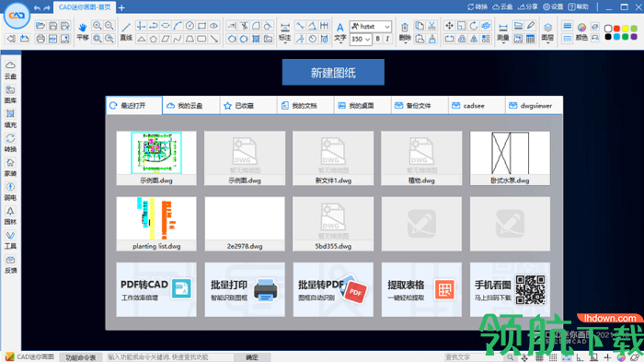The image size is (644, 362).
Task: Open the Layer (图层) manager
Action: [547, 32]
